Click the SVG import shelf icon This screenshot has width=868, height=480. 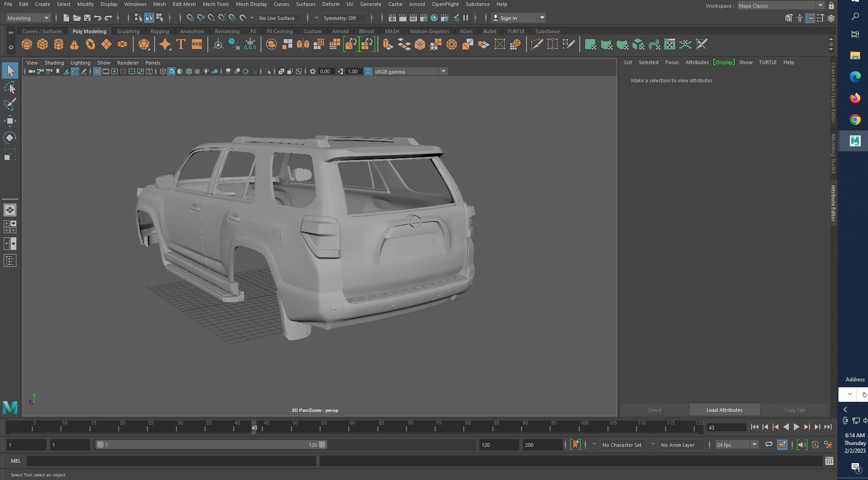point(197,45)
